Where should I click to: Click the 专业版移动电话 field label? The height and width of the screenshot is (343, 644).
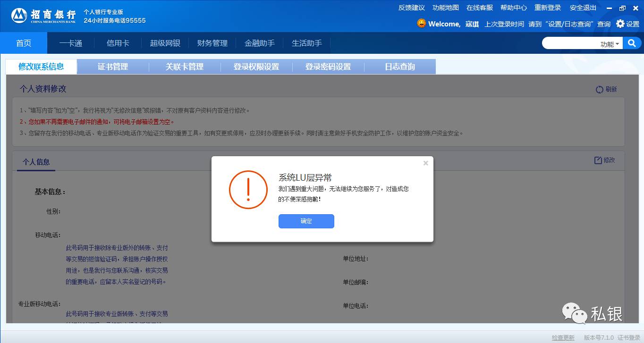40,304
